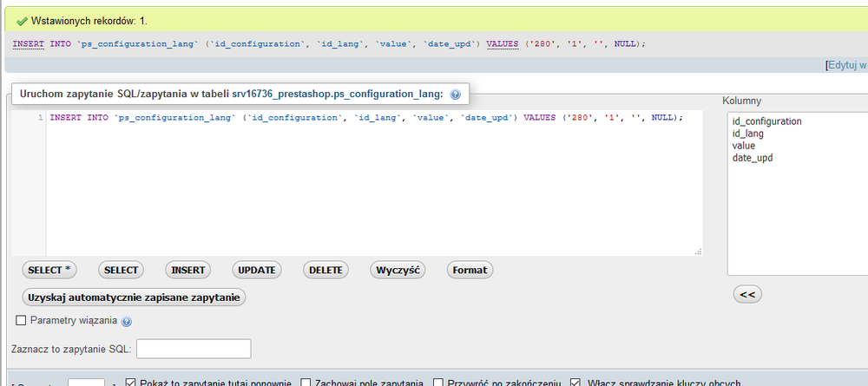Focus the delimiter input field

click(x=86, y=383)
